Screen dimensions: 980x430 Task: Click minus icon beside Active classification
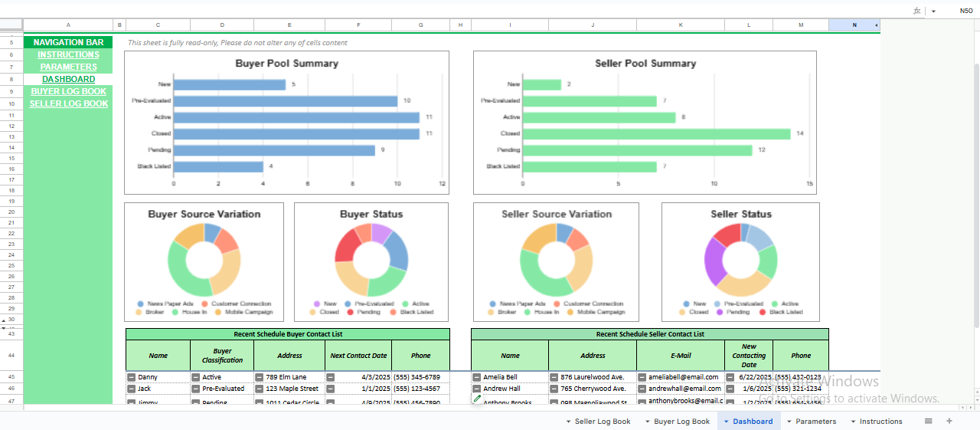196,377
